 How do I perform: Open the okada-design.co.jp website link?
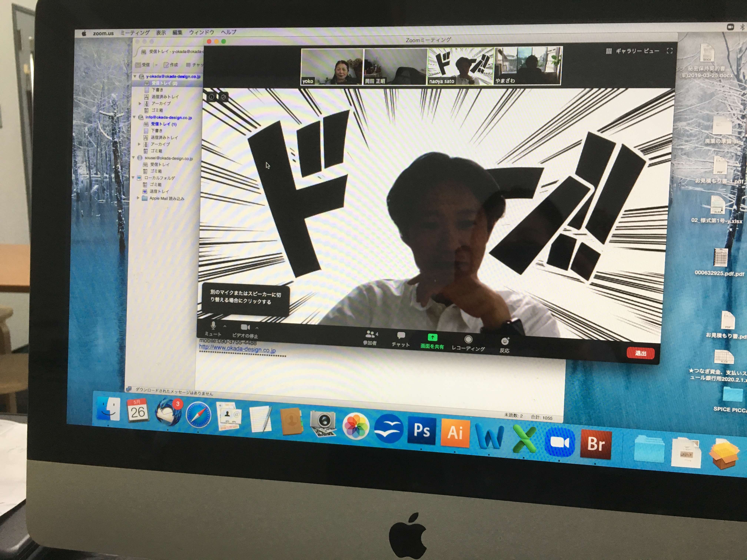tap(237, 348)
